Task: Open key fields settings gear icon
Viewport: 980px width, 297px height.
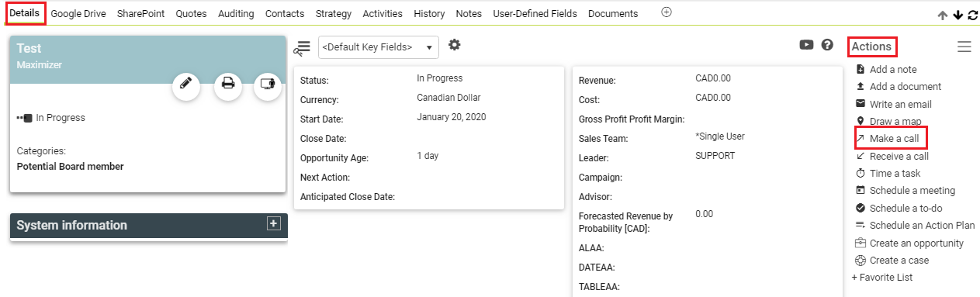Action: 455,46
